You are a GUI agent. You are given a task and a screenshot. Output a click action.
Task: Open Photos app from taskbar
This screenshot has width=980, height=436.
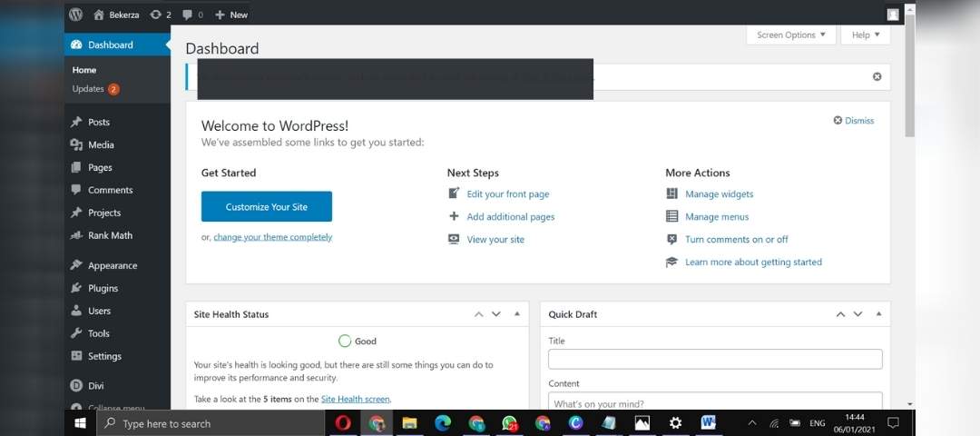[642, 423]
